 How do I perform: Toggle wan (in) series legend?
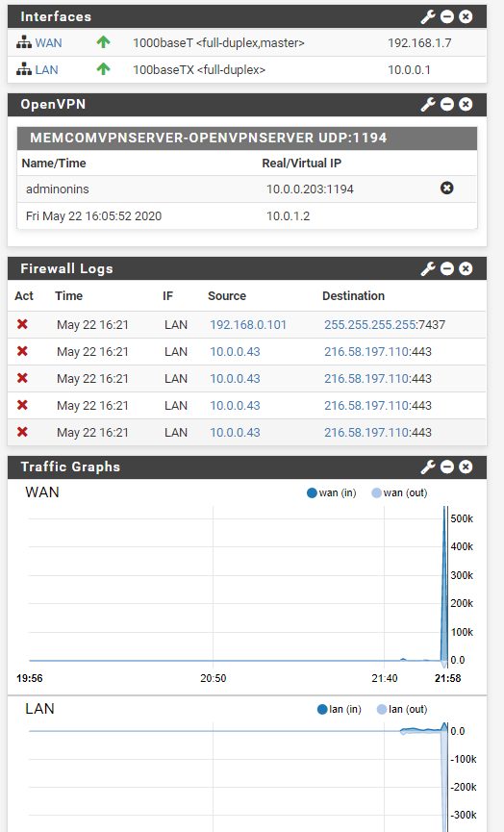click(332, 492)
